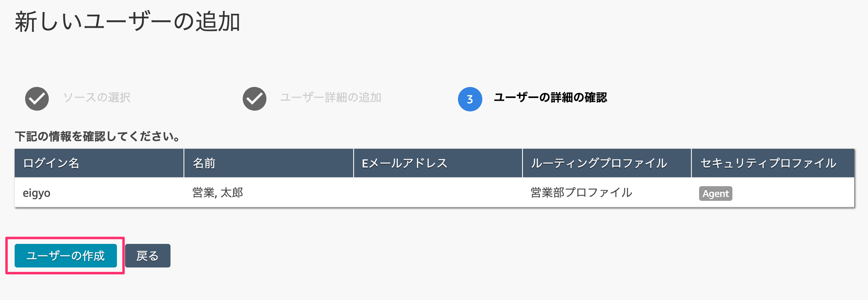Click the 戻る button

[x=148, y=256]
